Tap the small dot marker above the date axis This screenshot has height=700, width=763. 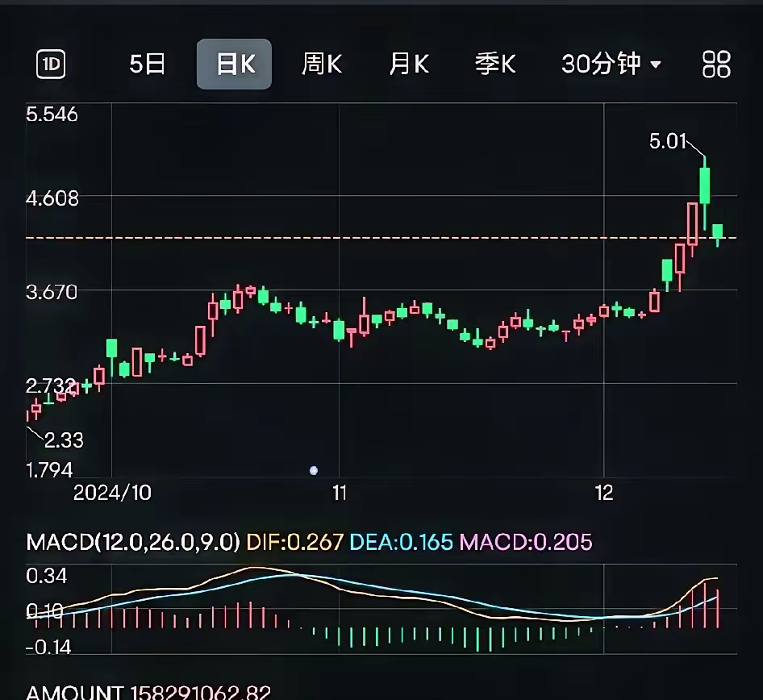[314, 470]
